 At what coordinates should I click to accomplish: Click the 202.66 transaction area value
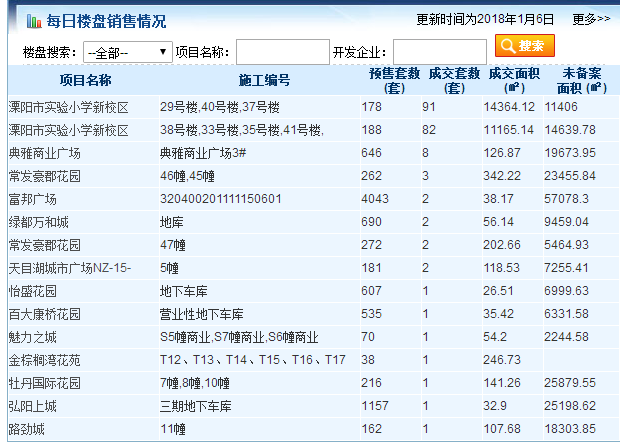502,244
